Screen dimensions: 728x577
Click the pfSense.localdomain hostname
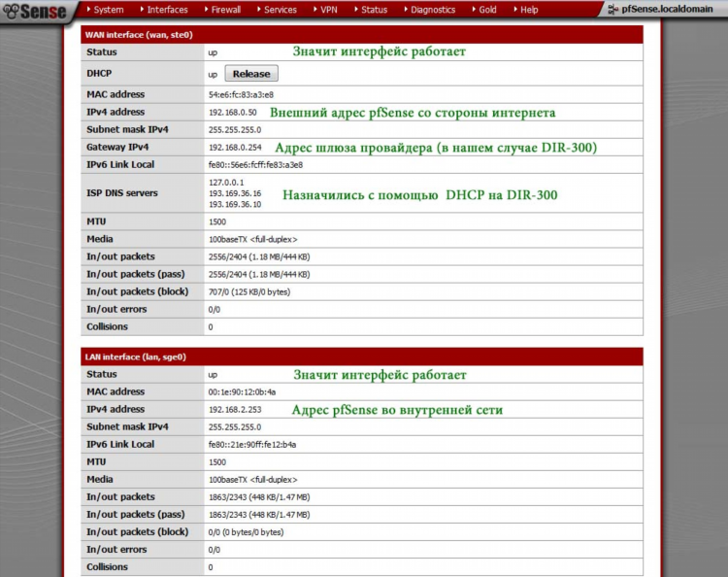pos(667,10)
